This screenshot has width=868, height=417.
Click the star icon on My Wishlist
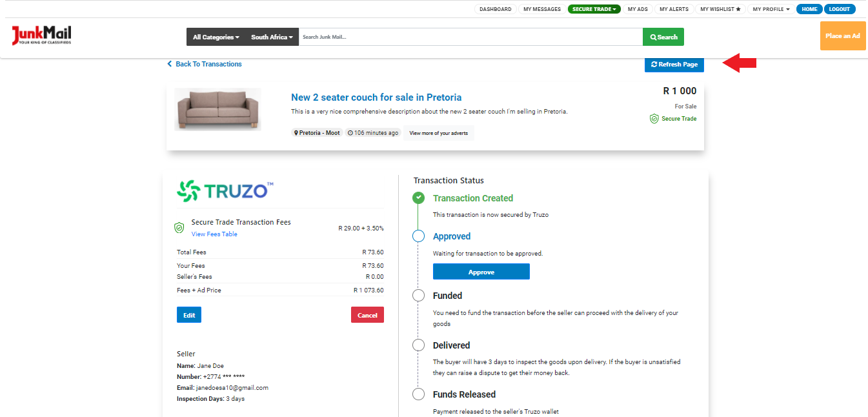(x=736, y=9)
